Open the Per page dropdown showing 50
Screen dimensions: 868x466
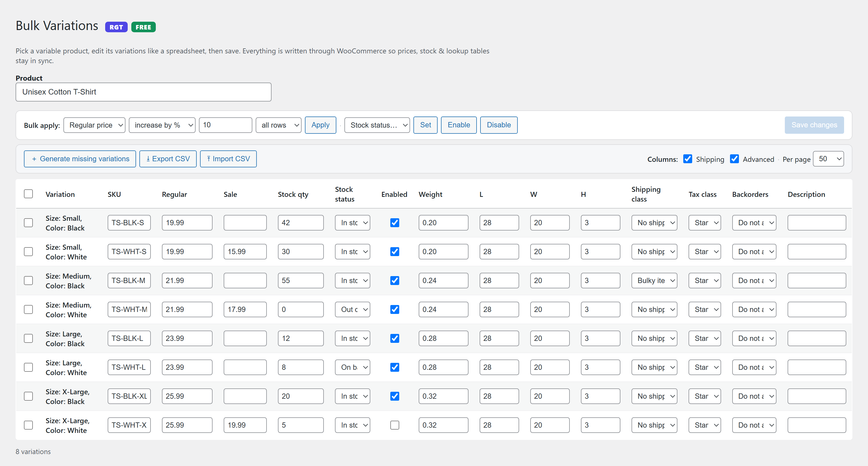[x=828, y=159]
